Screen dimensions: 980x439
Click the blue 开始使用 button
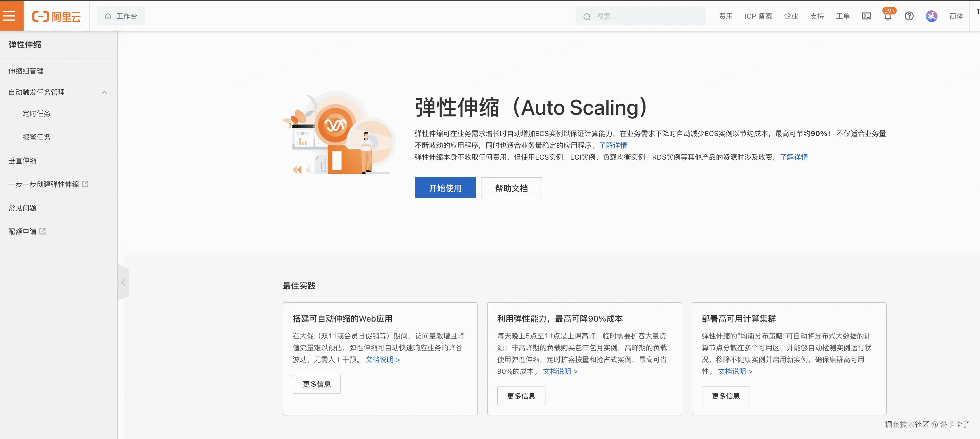pyautogui.click(x=445, y=188)
